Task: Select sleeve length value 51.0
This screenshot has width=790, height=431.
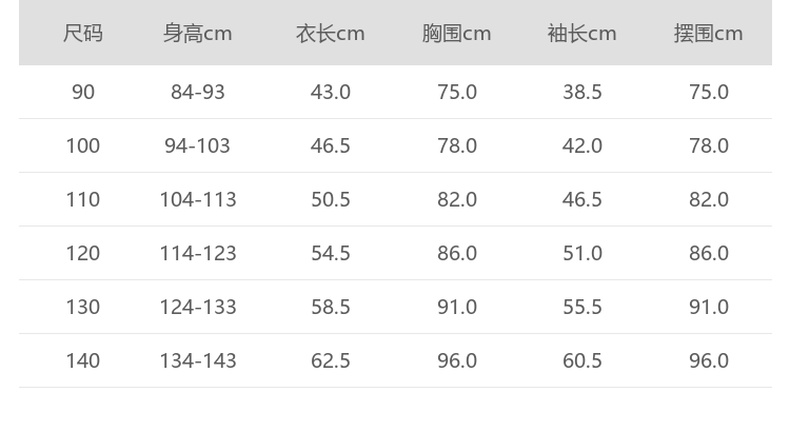Action: tap(582, 254)
